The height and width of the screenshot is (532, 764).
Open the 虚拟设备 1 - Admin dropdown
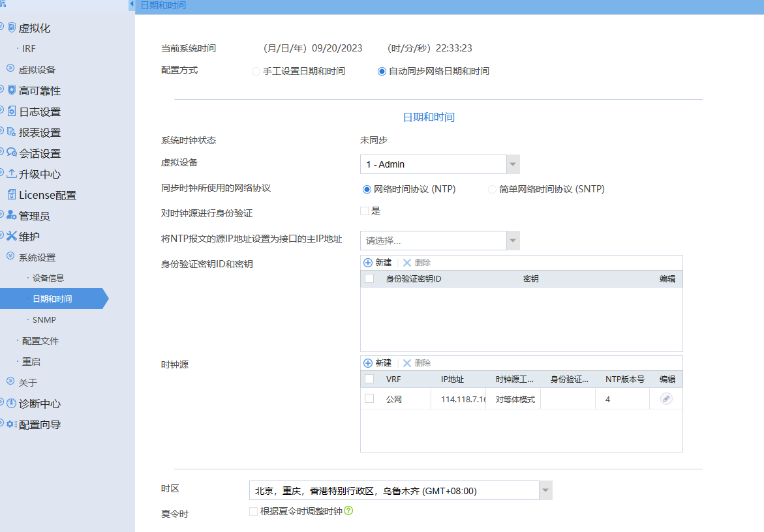(x=513, y=164)
